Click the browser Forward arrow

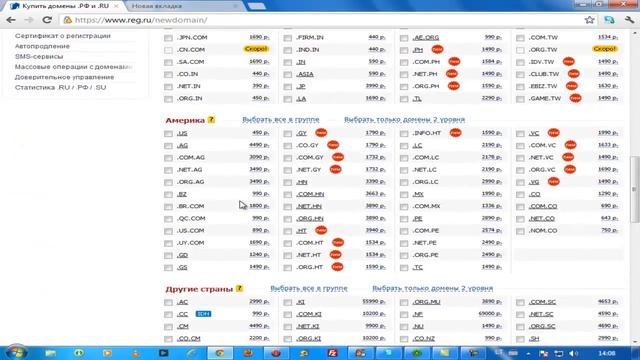tap(29, 20)
